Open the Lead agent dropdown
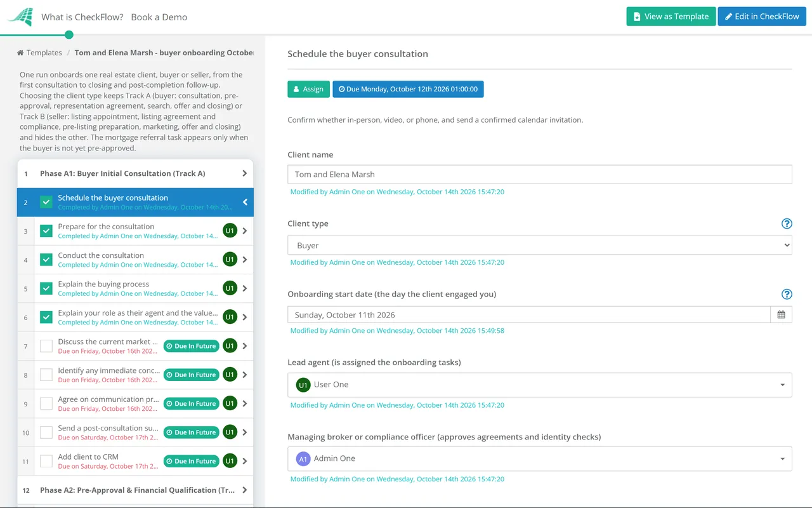This screenshot has width=812, height=508. (x=540, y=385)
